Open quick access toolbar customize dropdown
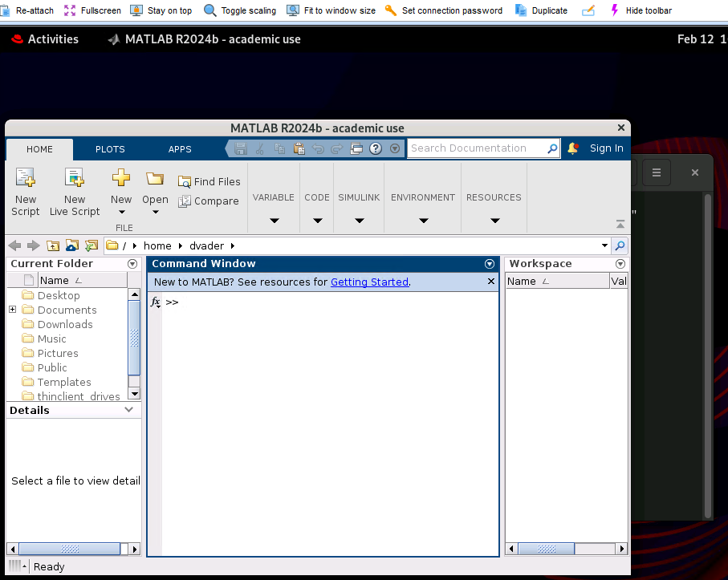The height and width of the screenshot is (580, 728). (x=395, y=148)
